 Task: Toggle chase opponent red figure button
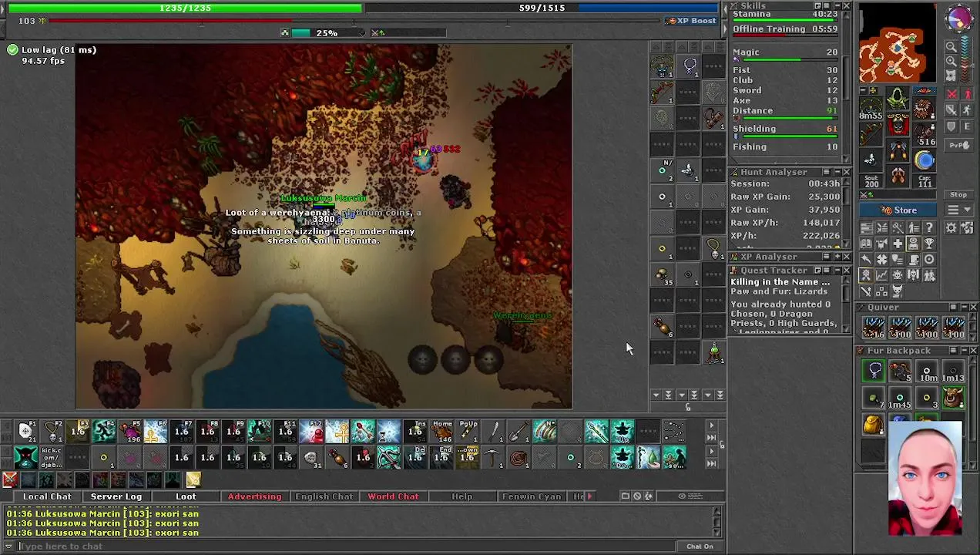tap(968, 93)
